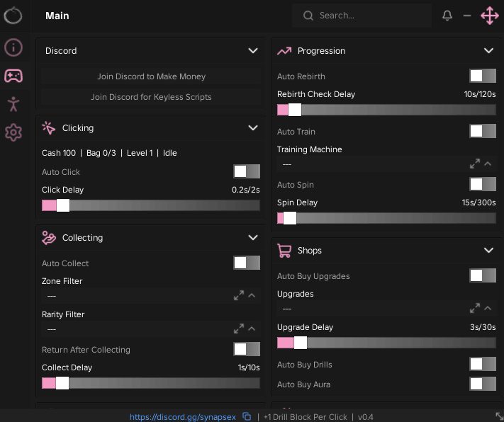Turn on Auto Train
The image size is (504, 422).
(483, 131)
